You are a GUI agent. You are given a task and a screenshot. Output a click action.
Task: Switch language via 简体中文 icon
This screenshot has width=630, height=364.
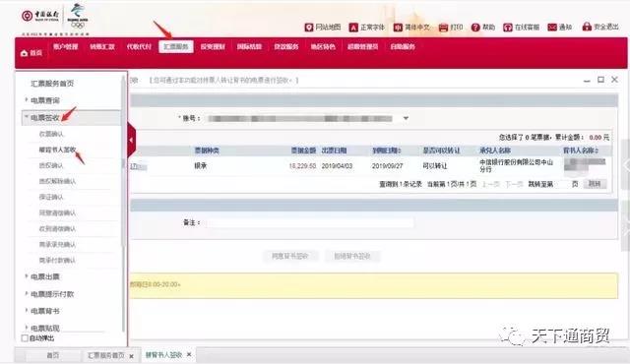[x=398, y=28]
